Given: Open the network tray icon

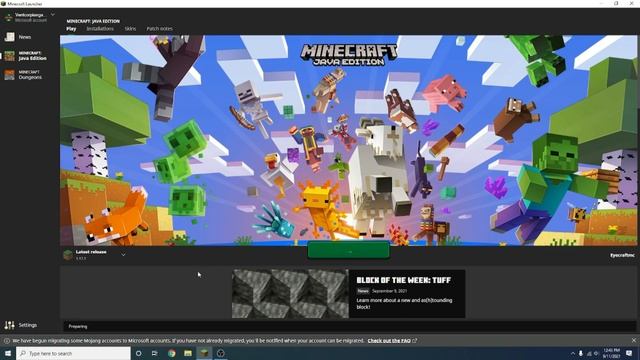Looking at the screenshot, I should [x=589, y=353].
